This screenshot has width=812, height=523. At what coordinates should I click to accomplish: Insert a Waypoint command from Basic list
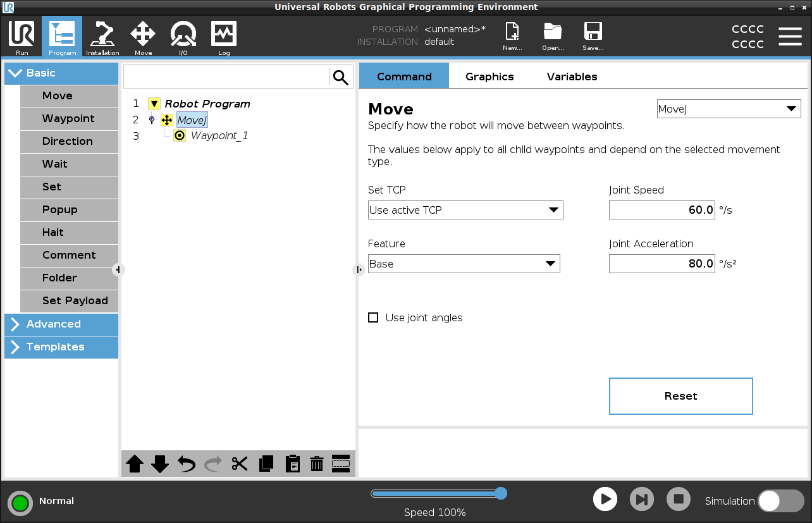68,119
